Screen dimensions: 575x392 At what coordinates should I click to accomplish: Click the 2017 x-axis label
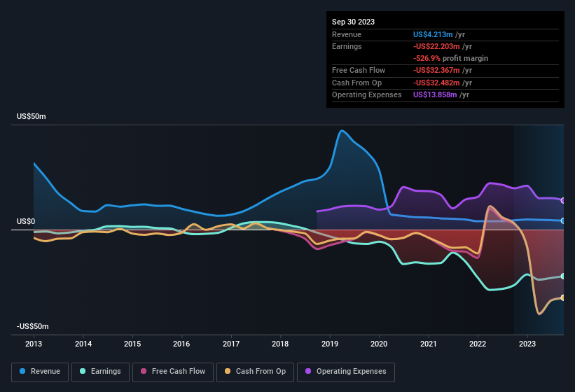(231, 344)
